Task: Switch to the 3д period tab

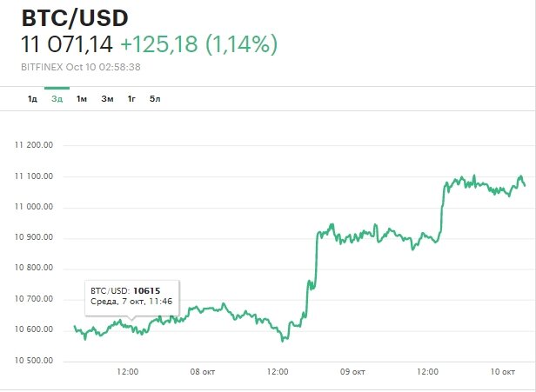Action: click(57, 99)
